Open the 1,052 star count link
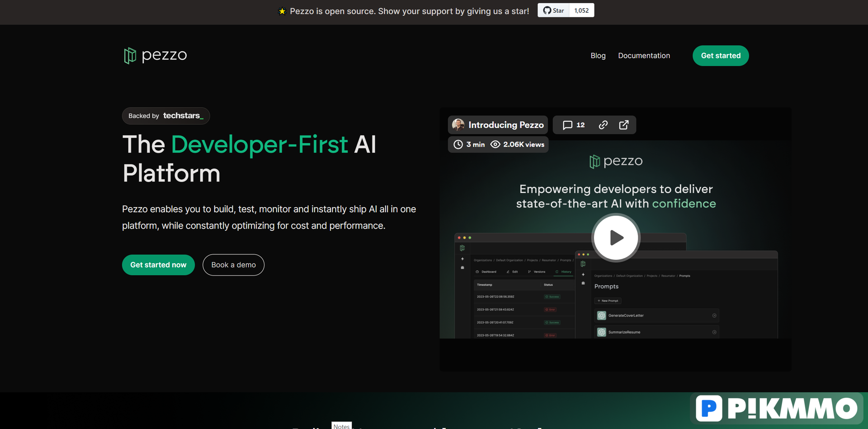 581,10
